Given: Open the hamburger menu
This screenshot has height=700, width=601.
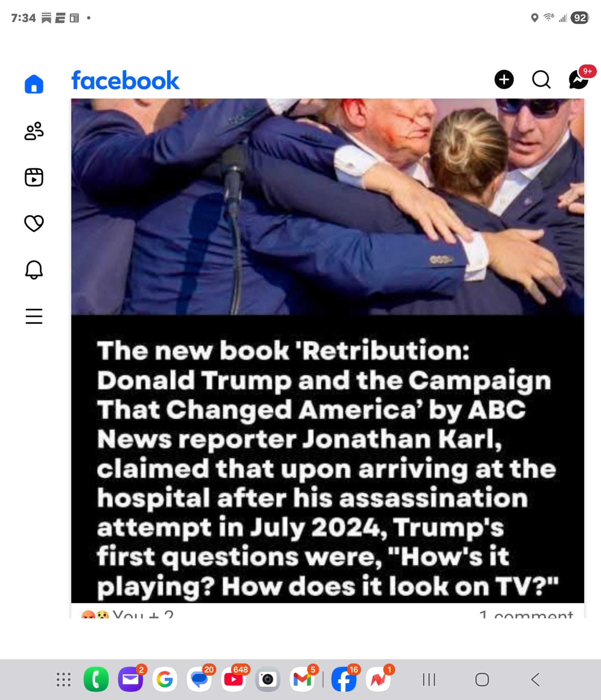Looking at the screenshot, I should [34, 316].
